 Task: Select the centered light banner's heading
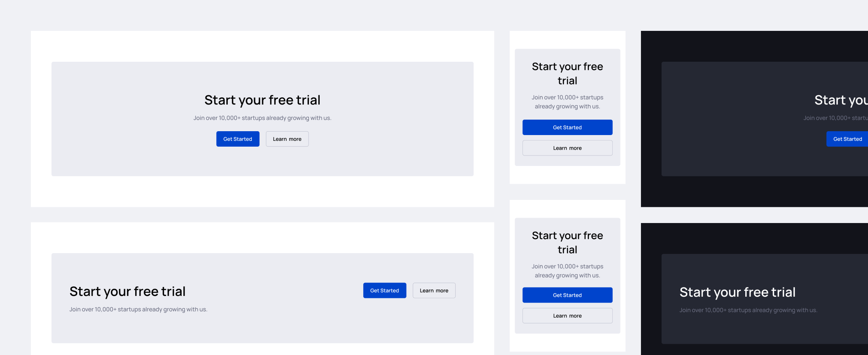coord(263,100)
